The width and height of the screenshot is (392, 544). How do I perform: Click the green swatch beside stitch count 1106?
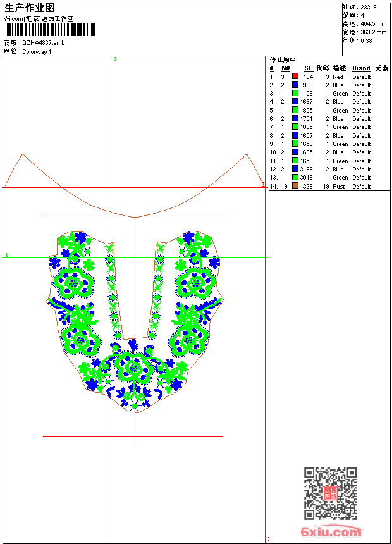click(x=295, y=93)
